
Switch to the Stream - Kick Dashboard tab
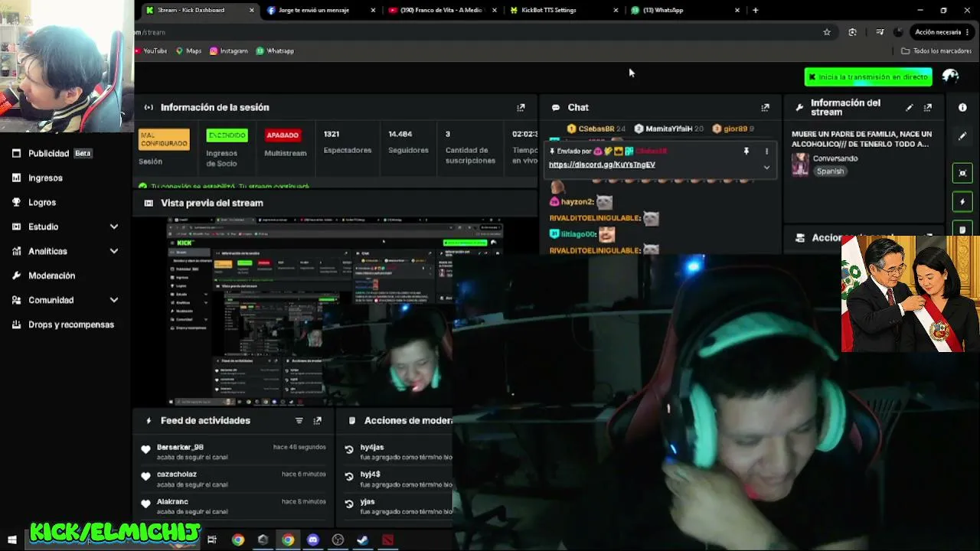coord(199,10)
